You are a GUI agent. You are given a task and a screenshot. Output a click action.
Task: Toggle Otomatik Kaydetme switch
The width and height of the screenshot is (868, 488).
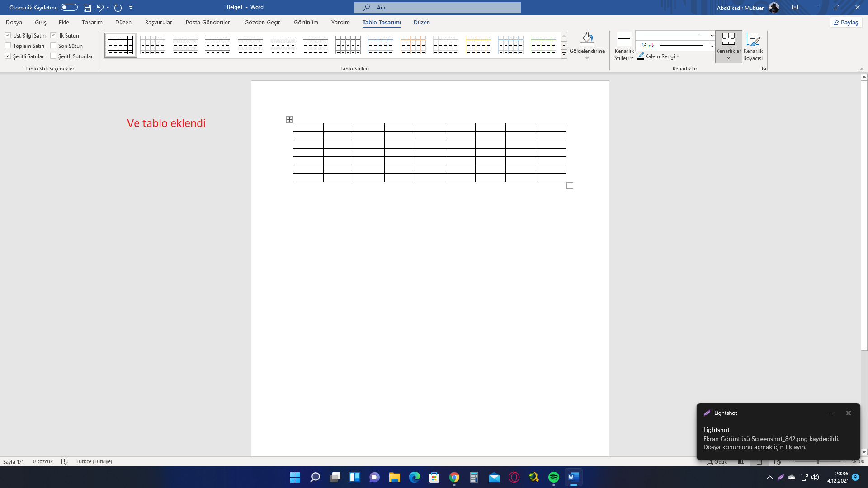click(x=69, y=8)
